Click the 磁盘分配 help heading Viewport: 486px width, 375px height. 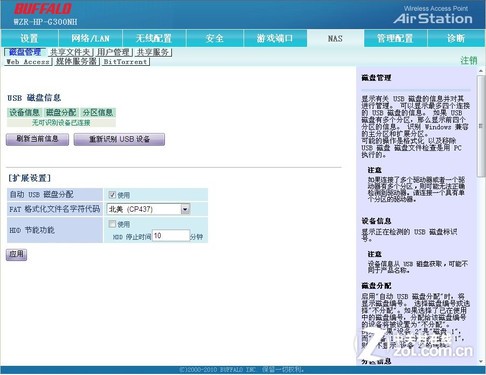click(376, 286)
